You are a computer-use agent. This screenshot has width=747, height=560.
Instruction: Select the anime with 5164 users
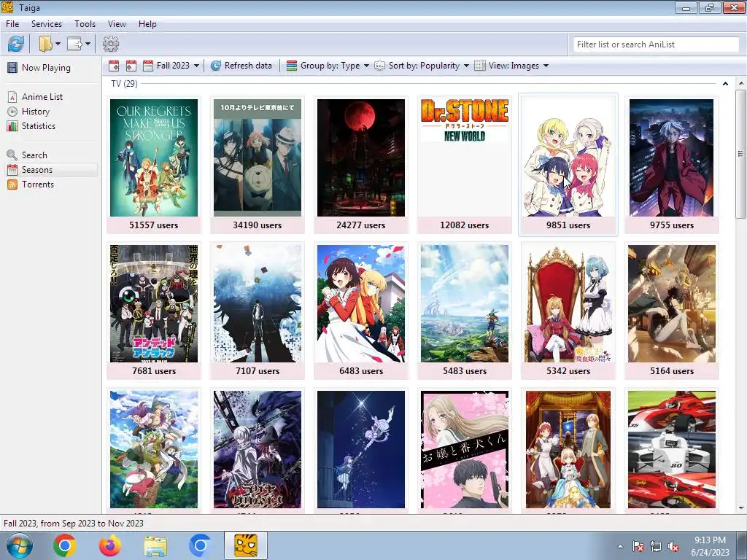click(x=672, y=311)
